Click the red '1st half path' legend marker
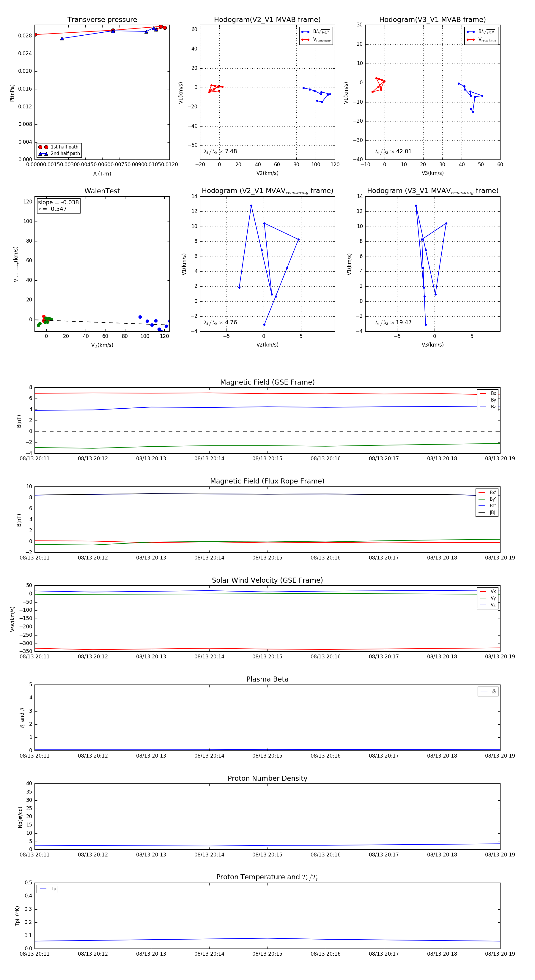This screenshot has height=980, width=535. click(43, 147)
